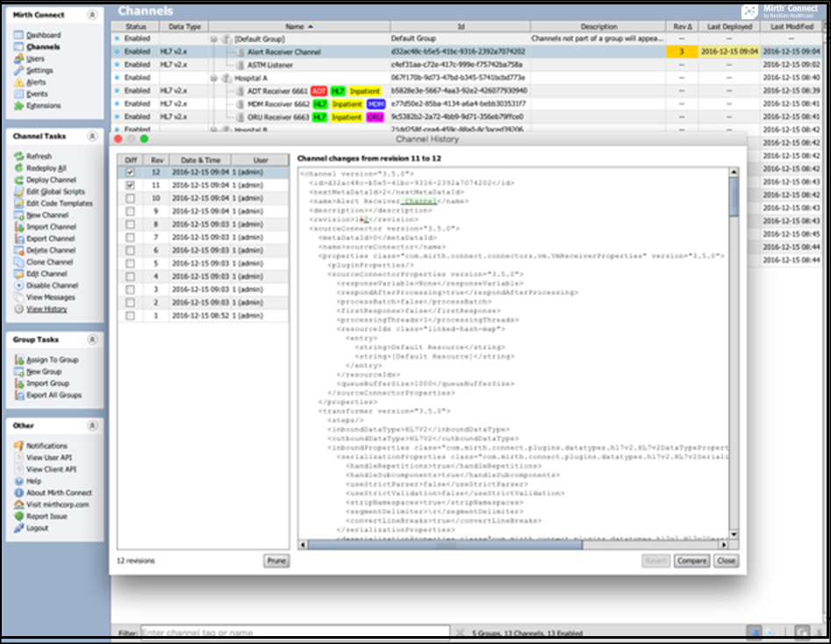
Task: Sort channels by the Name column header
Action: (x=298, y=27)
